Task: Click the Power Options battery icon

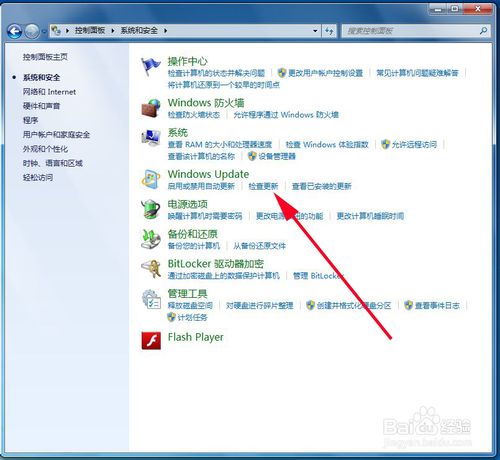Action: click(x=151, y=209)
